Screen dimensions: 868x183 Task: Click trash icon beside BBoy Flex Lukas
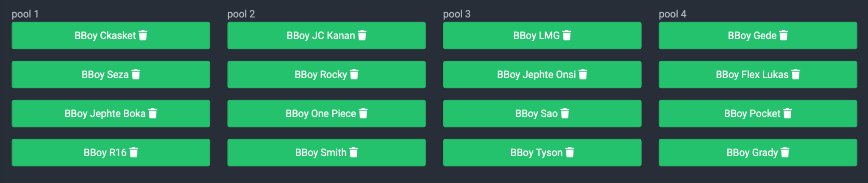coord(796,74)
